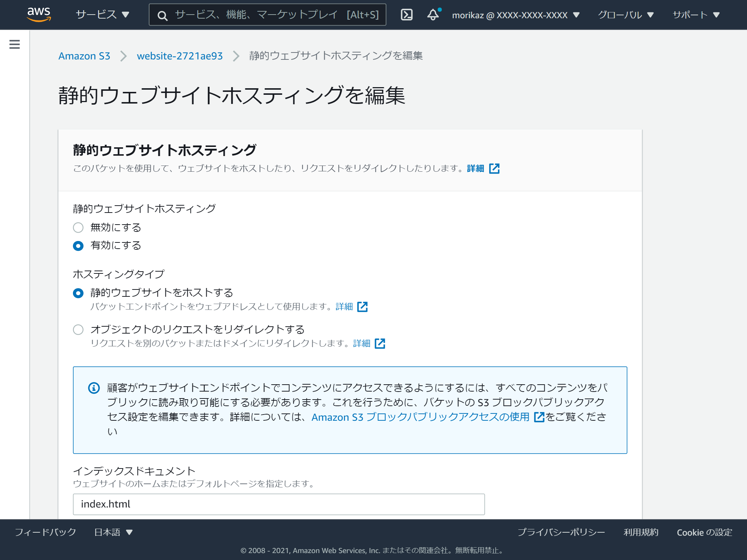Image resolution: width=747 pixels, height=560 pixels.
Task: Choose オブジェクトのリクエストをリダイレクトする hosting type
Action: tap(78, 330)
